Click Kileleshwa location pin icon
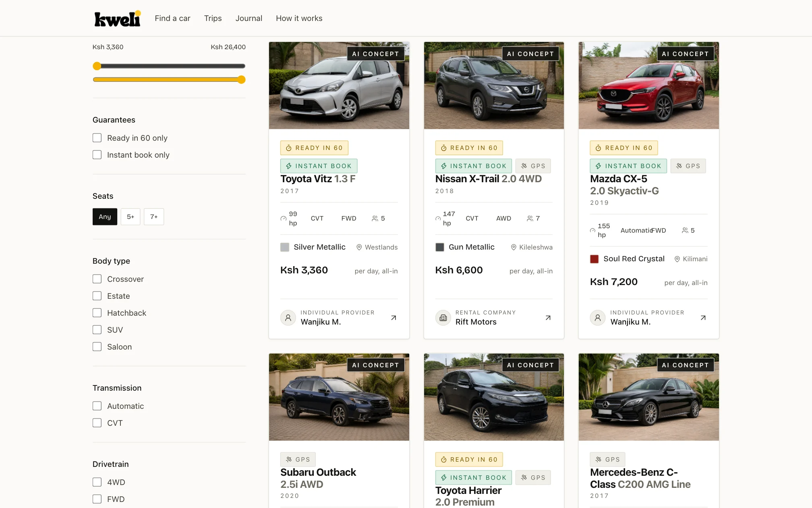 pos(514,247)
